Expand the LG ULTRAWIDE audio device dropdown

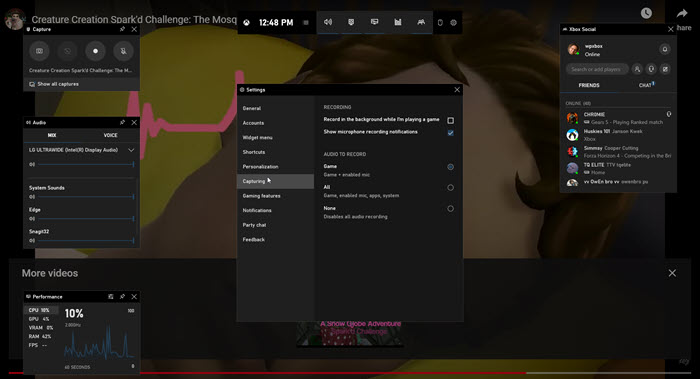click(131, 150)
